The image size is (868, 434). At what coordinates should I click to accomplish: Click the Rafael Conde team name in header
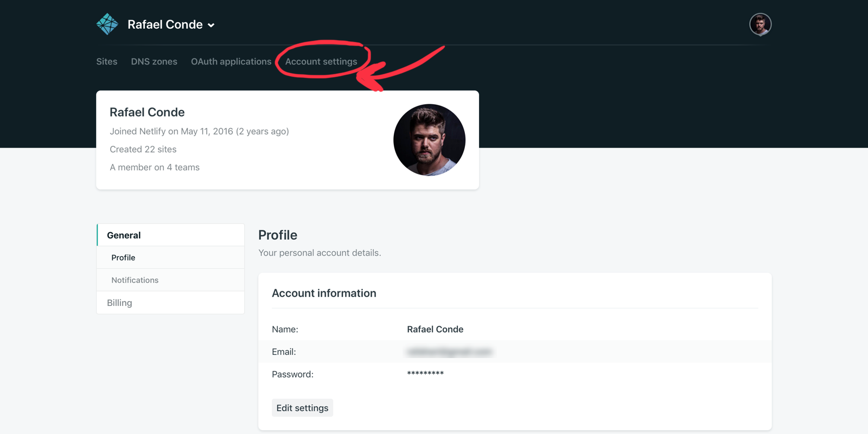tap(165, 24)
